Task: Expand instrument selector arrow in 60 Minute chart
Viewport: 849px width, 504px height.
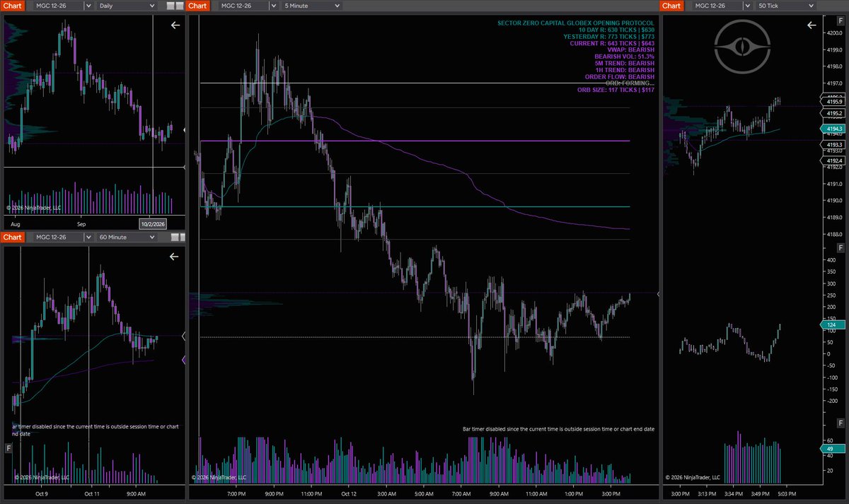Action: pyautogui.click(x=88, y=237)
